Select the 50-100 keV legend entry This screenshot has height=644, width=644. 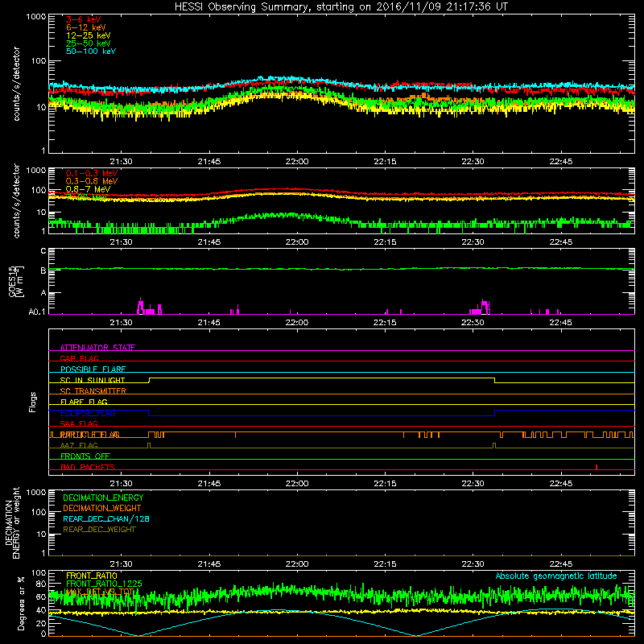[91, 52]
